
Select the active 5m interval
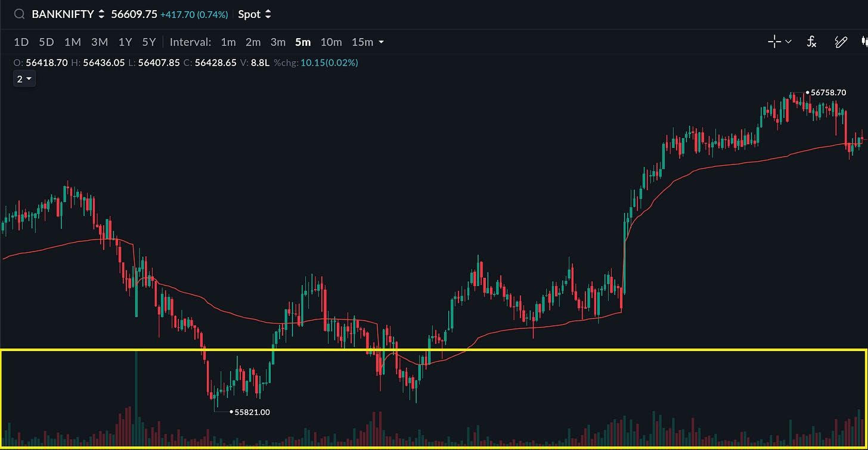click(303, 42)
